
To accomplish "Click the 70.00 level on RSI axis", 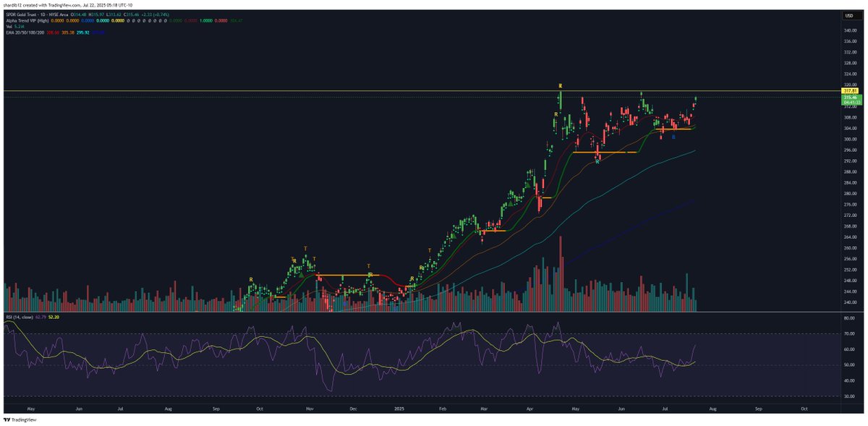I will pos(851,333).
